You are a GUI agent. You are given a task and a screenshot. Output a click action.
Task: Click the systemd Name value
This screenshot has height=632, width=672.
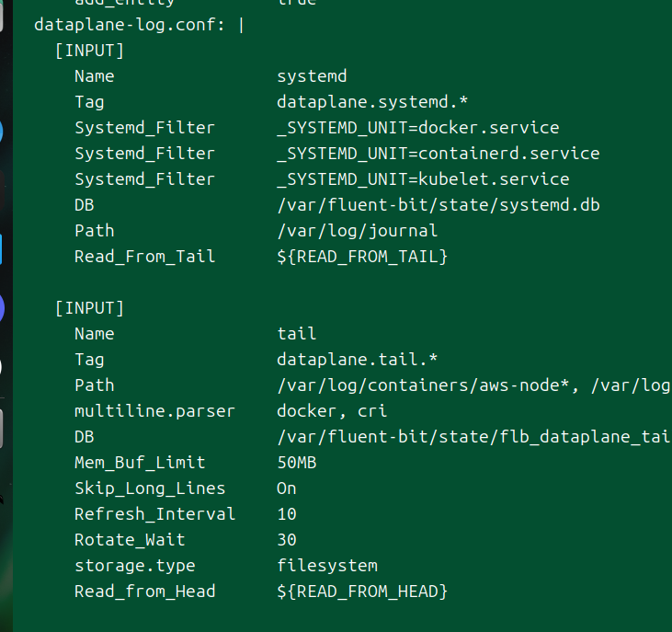click(312, 76)
